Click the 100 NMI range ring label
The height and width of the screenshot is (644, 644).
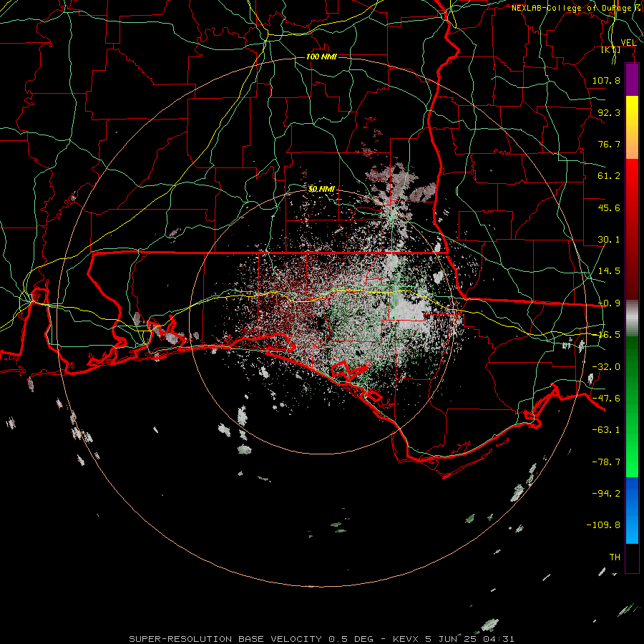click(321, 57)
